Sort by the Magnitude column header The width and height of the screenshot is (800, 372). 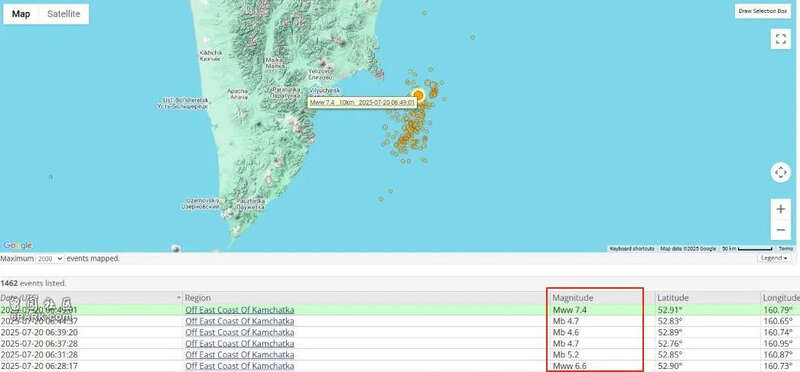click(573, 297)
